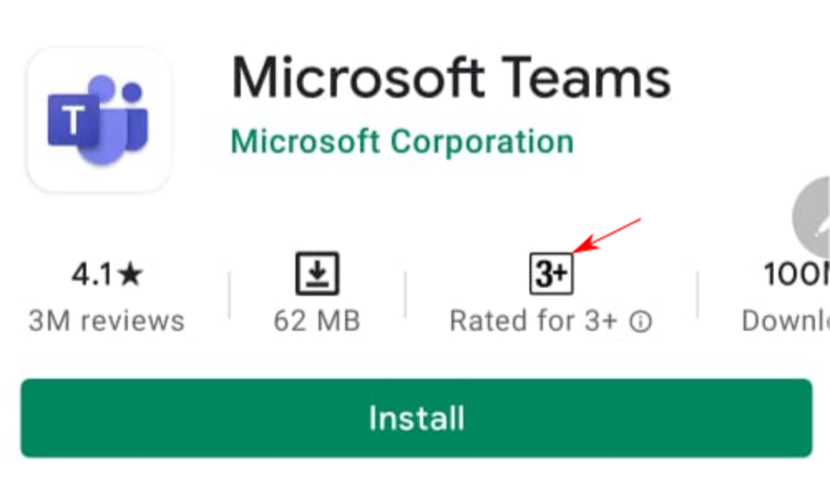Click the arrow inside the download icon
The height and width of the screenshot is (483, 830).
(x=317, y=271)
